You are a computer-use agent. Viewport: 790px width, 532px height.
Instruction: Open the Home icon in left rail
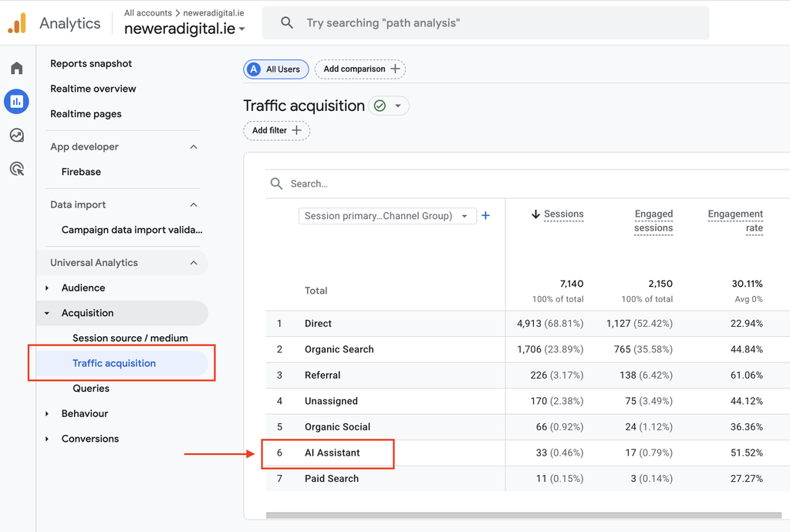(x=17, y=68)
